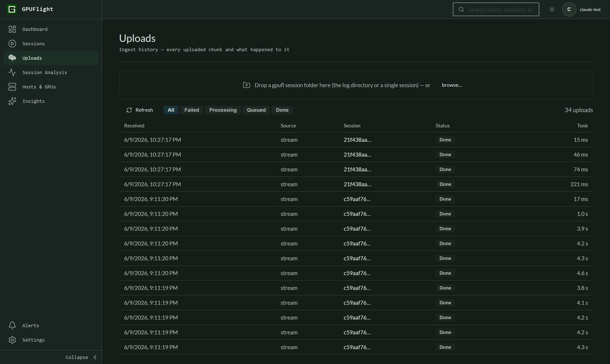Viewport: 610px width, 364px height.
Task: Open session 21f438aa... in the 46 ms row
Action: (357, 154)
